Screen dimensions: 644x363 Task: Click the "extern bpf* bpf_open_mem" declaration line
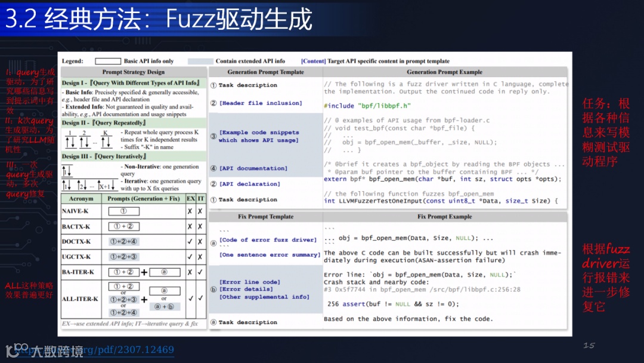pyautogui.click(x=442, y=179)
